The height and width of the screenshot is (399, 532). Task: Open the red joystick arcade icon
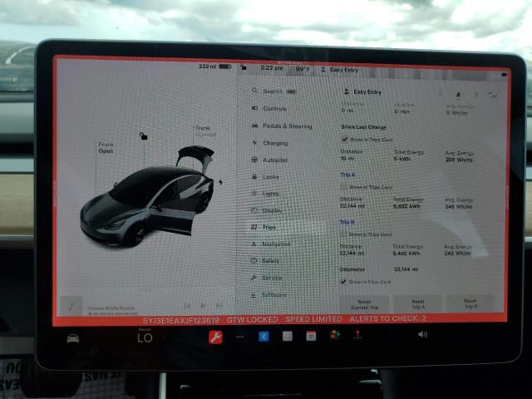pos(357,335)
